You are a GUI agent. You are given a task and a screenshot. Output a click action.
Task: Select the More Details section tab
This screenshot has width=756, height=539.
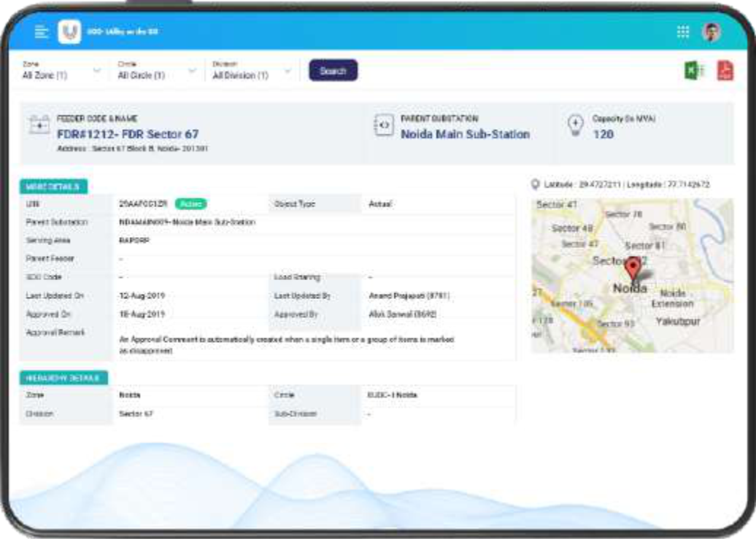[x=53, y=187]
